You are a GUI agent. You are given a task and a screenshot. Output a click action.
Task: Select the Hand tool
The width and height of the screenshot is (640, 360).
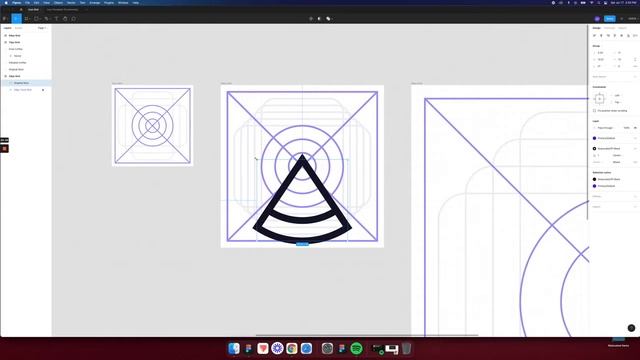[x=65, y=18]
